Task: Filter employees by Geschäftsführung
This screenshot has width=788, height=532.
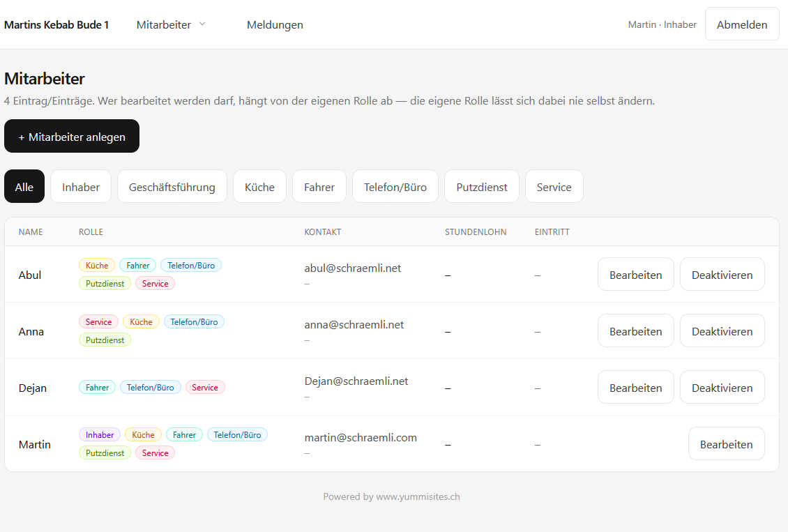Action: tap(172, 186)
